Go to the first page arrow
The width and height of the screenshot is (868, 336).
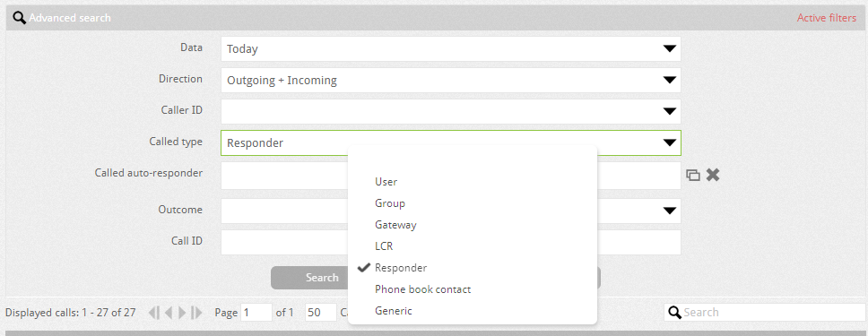(154, 313)
